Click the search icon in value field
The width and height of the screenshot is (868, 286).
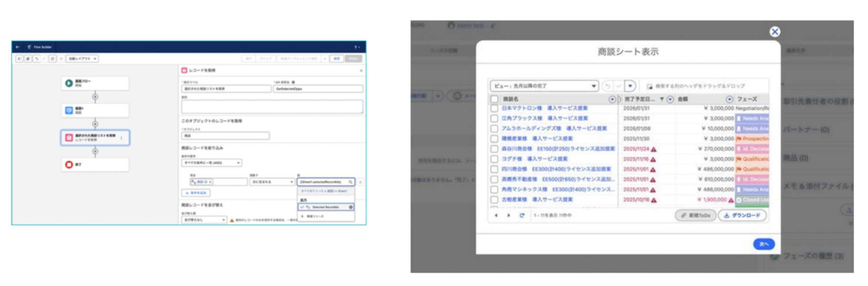tap(350, 182)
